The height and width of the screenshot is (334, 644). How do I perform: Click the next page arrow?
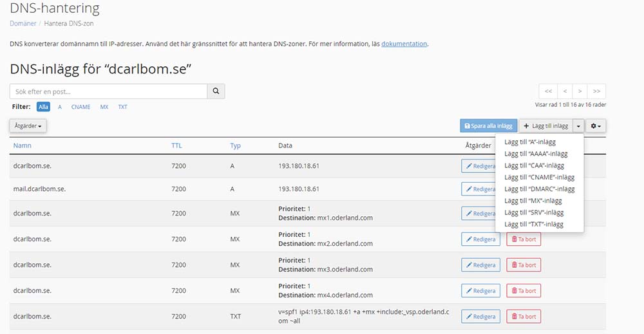point(580,91)
